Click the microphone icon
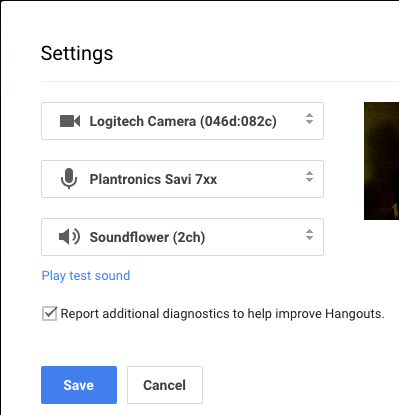 (x=69, y=179)
